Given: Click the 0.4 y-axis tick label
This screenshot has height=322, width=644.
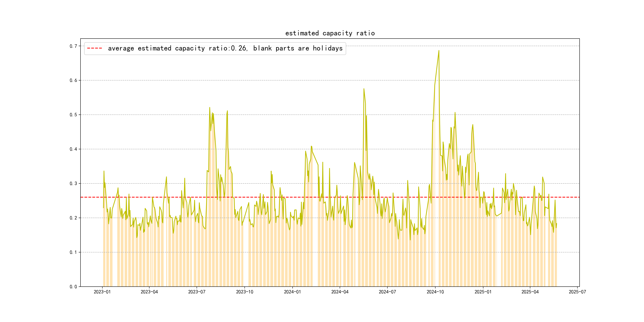Looking at the screenshot, I should (x=73, y=149).
